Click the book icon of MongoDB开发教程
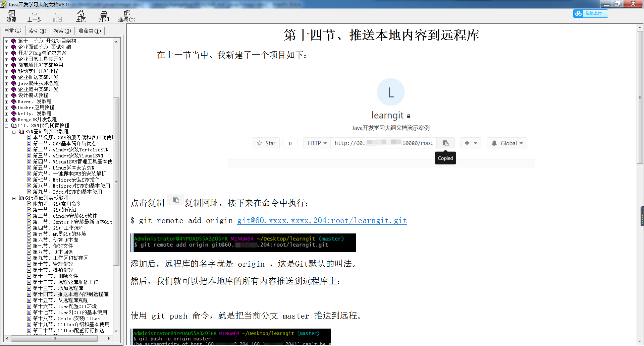The image size is (644, 346). point(14,119)
